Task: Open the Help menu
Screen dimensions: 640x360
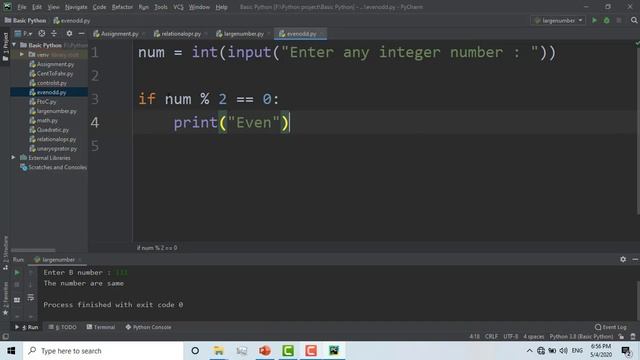Action: pyautogui.click(x=221, y=7)
